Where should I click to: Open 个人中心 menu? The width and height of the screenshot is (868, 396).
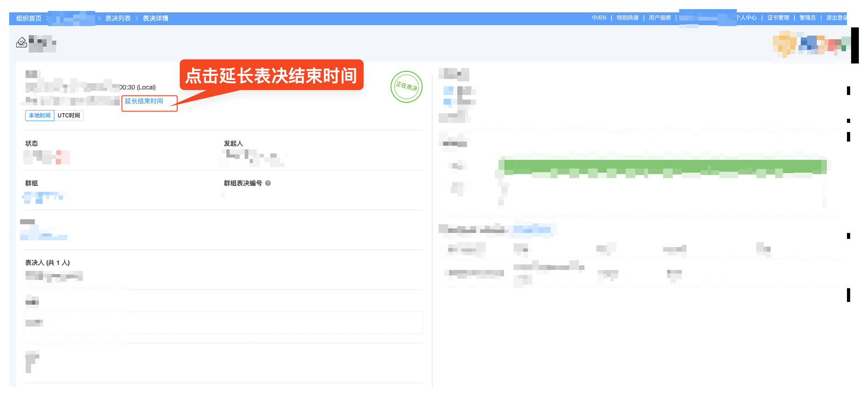[x=746, y=18]
